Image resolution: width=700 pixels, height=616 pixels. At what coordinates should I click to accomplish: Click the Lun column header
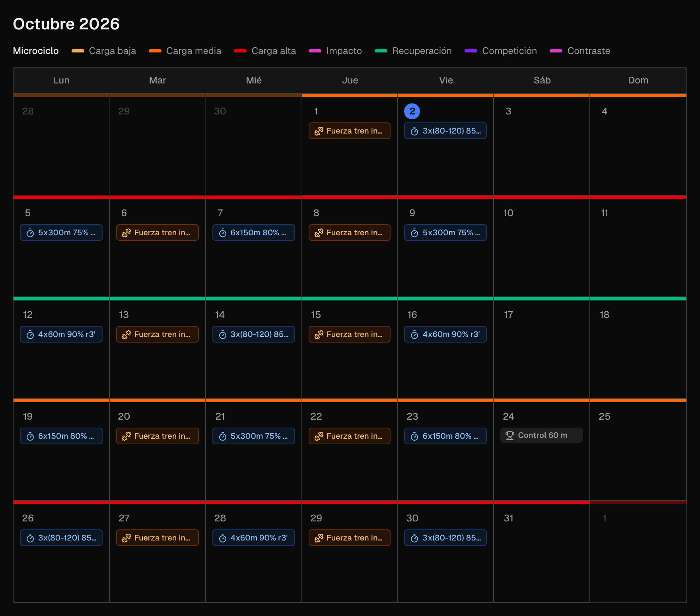[62, 80]
